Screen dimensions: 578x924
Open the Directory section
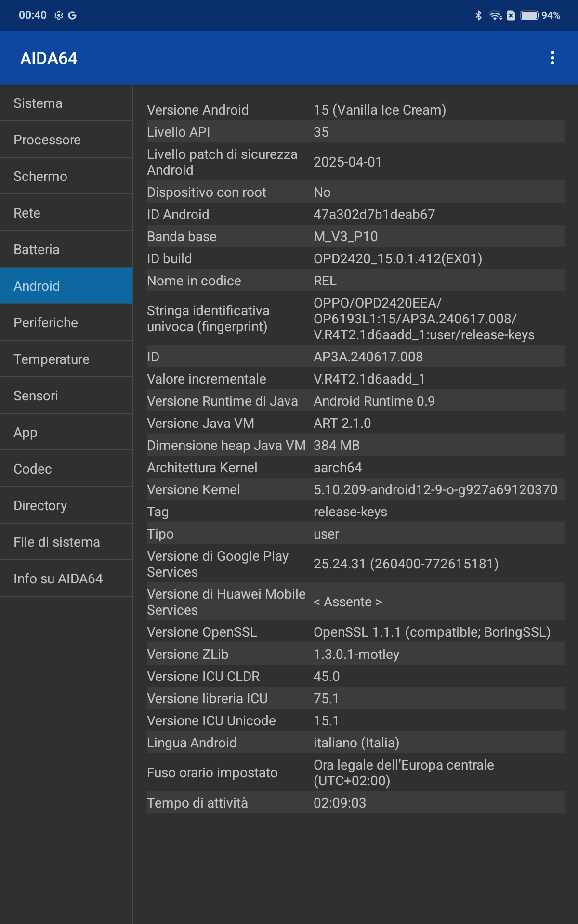click(66, 505)
